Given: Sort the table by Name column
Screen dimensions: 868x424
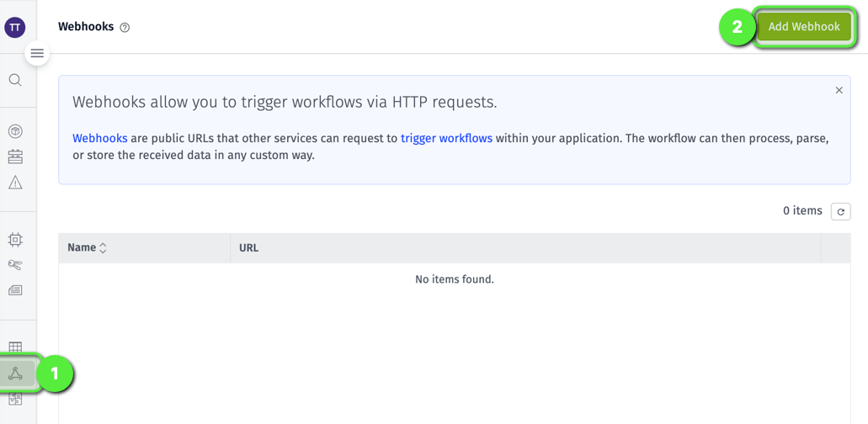Looking at the screenshot, I should pos(88,248).
